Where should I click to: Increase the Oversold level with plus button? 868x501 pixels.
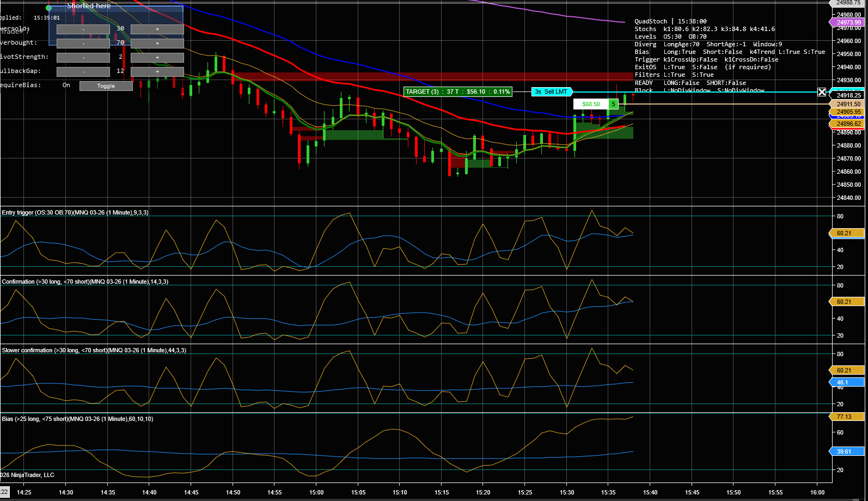157,29
